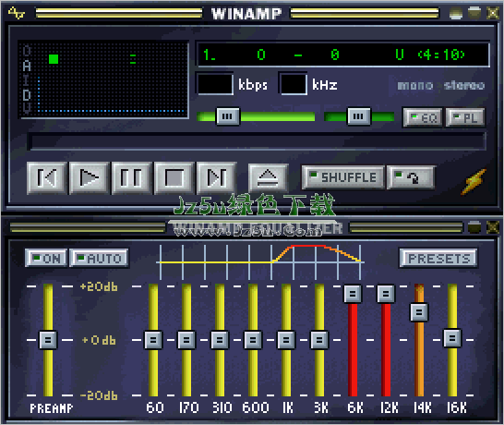
Task: Open the equalizer PRESETS menu
Action: [x=438, y=258]
